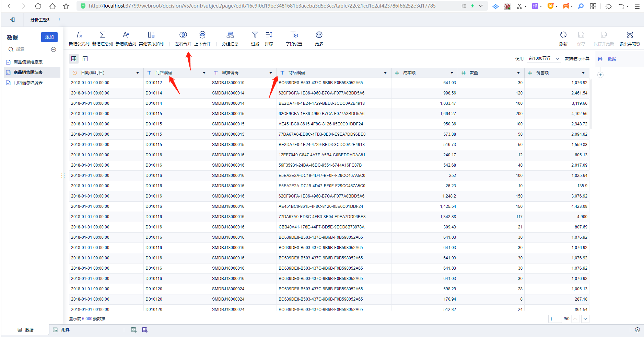Click the clock type icon of 日期 column
This screenshot has height=337, width=644.
tap(75, 73)
